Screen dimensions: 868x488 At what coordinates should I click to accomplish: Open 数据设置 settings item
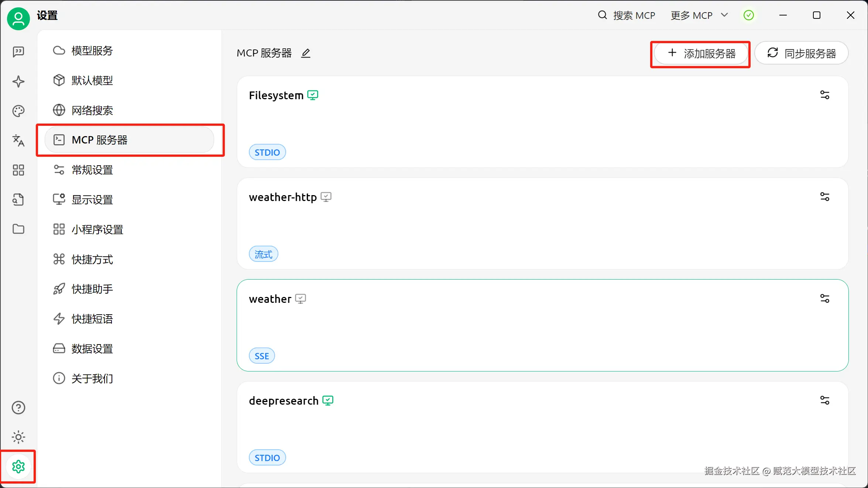click(x=92, y=349)
